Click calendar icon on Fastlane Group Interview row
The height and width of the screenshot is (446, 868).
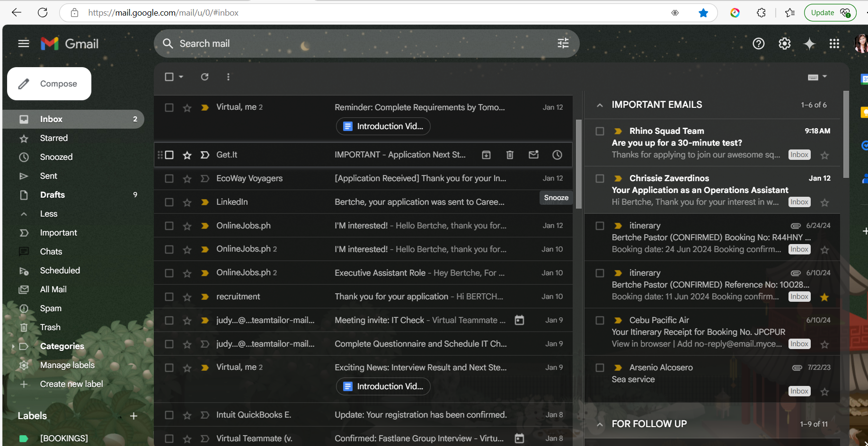519,438
